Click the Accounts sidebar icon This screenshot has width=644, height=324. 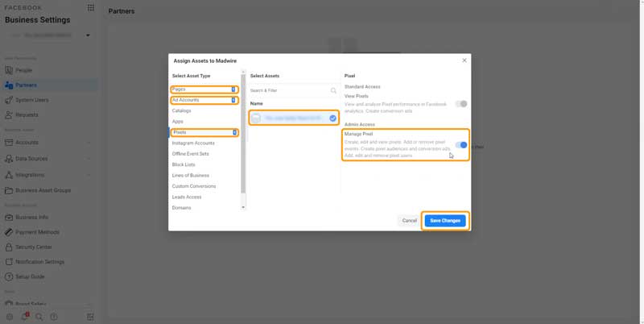click(9, 143)
